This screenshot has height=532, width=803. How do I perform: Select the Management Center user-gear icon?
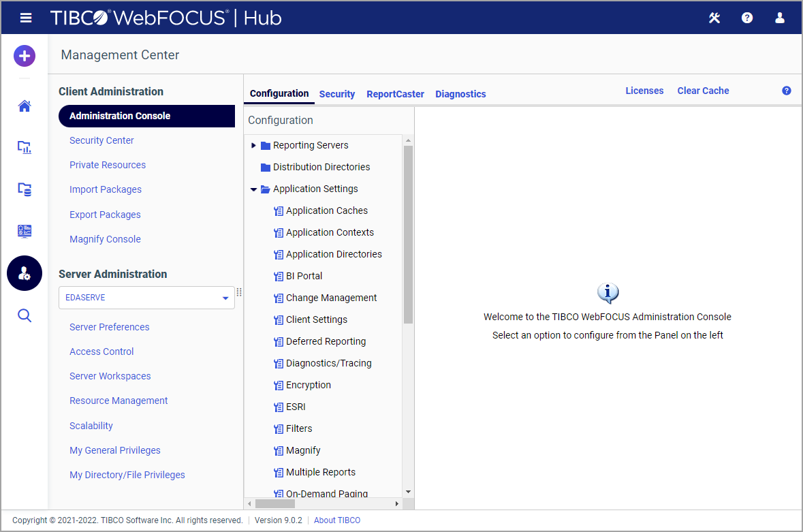[25, 273]
